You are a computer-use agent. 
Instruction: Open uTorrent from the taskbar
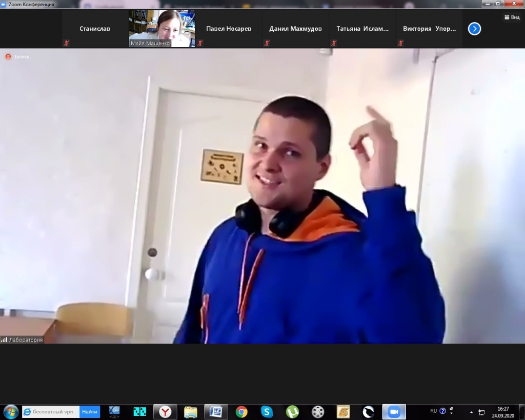(x=292, y=411)
